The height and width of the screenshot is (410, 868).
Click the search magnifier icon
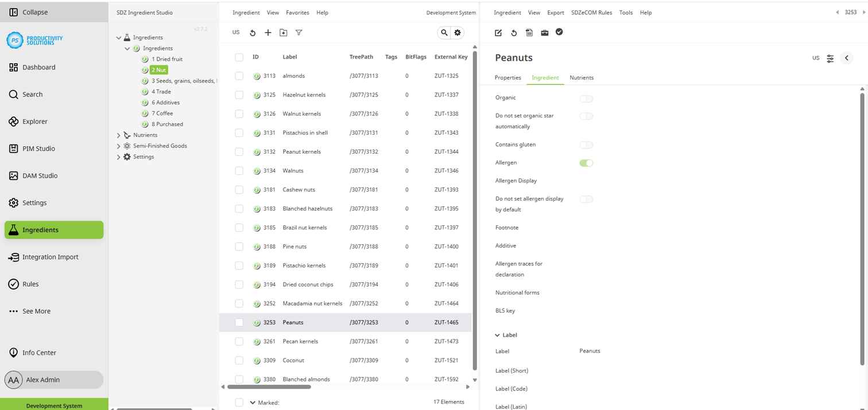(x=444, y=33)
